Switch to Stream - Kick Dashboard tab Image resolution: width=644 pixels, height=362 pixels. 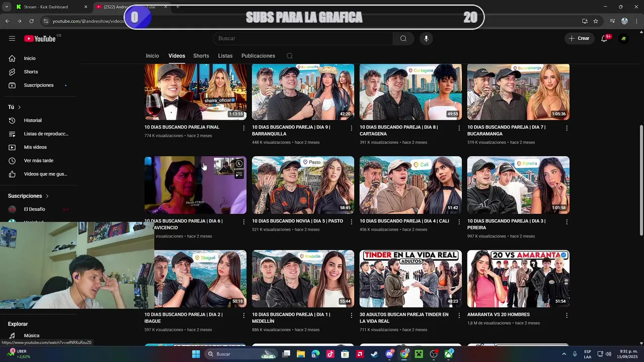click(x=46, y=7)
